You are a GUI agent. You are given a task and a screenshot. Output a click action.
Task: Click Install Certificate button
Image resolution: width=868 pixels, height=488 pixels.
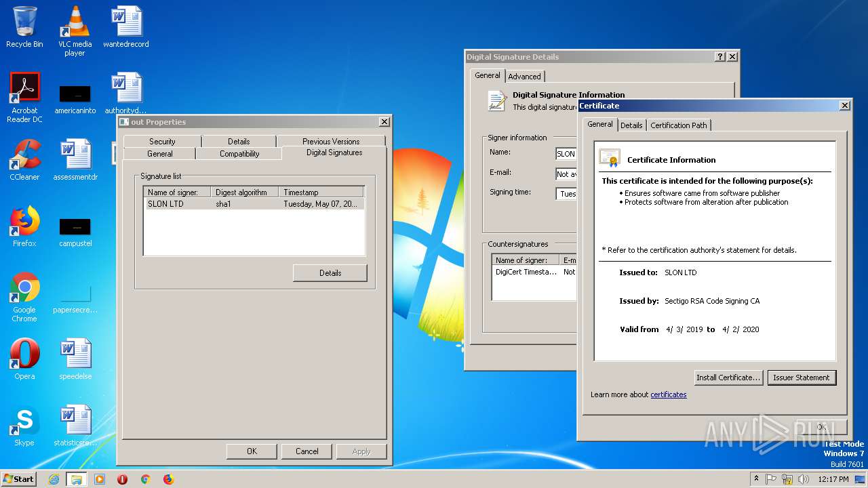tap(729, 378)
